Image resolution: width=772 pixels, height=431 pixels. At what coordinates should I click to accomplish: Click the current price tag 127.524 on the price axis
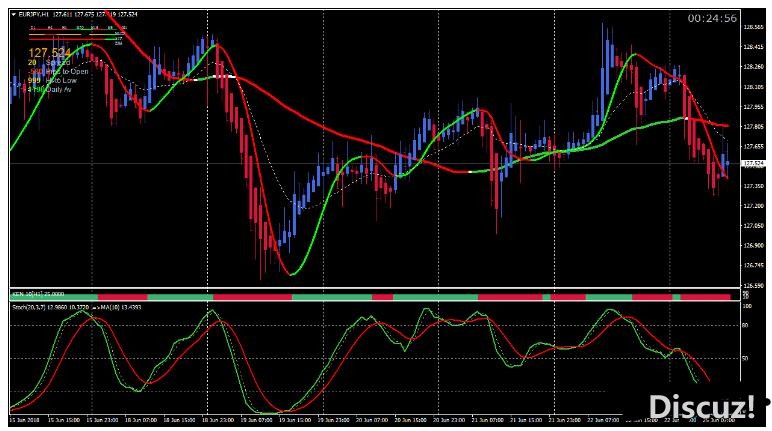pyautogui.click(x=753, y=163)
